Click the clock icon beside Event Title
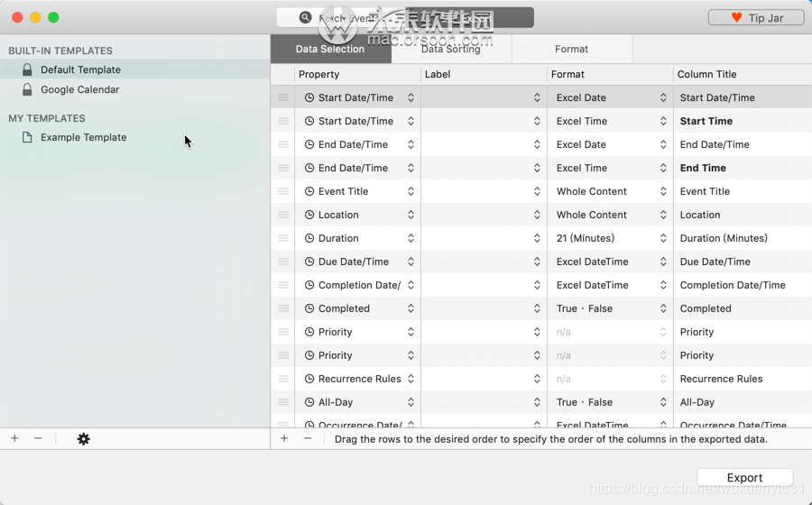Viewport: 812px width, 505px height. click(x=309, y=191)
